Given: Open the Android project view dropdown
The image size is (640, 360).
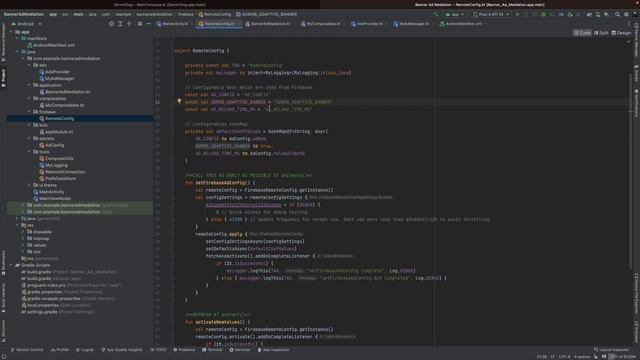Looking at the screenshot, I should (x=27, y=24).
